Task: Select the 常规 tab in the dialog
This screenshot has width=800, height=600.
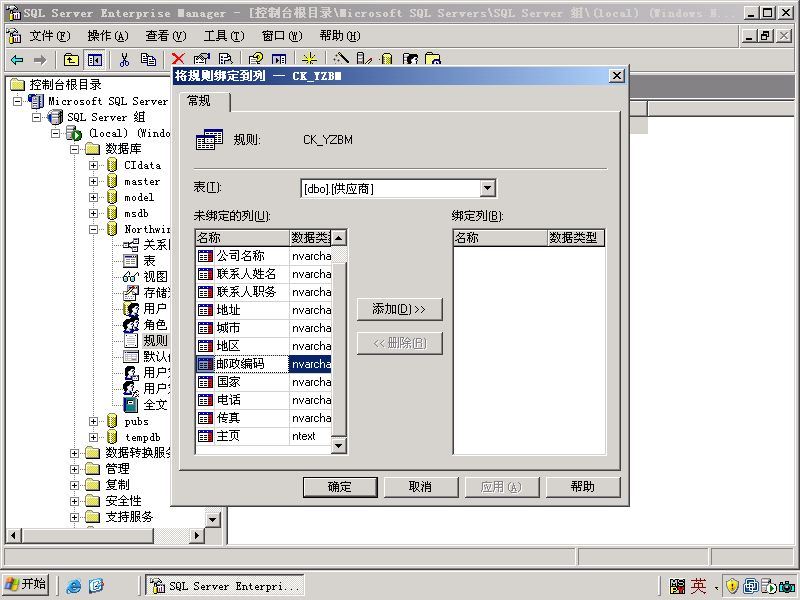Action: click(204, 101)
